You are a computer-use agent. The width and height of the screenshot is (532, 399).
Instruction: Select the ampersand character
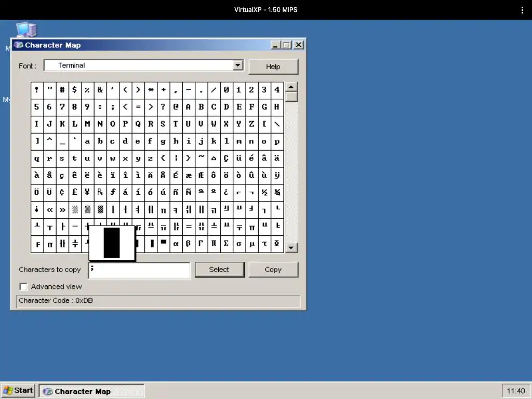click(100, 90)
